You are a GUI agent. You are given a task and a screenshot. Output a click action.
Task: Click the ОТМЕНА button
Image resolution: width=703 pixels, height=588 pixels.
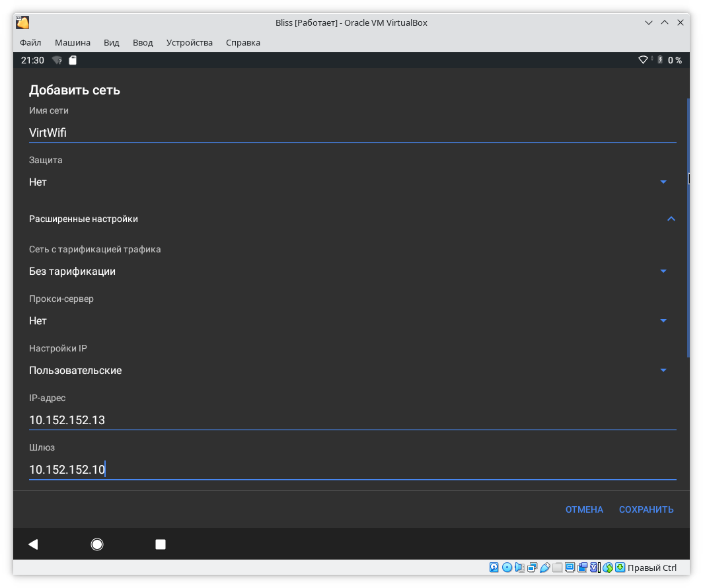pos(584,509)
